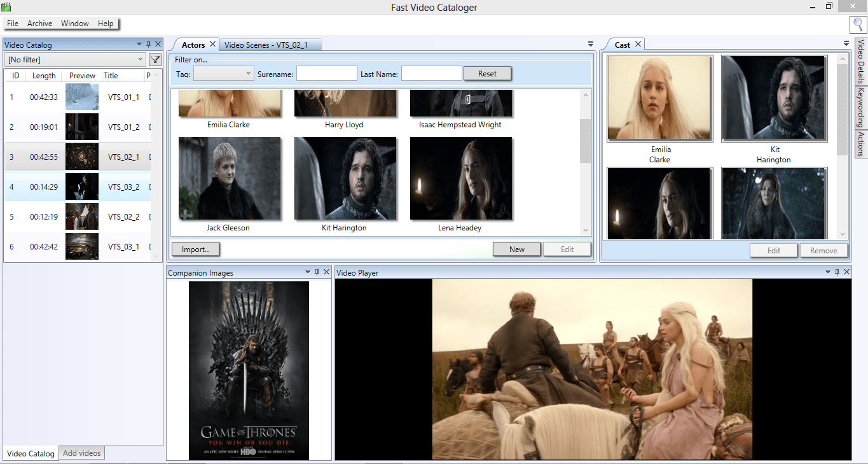The image size is (868, 464).
Task: Select the VTS_03_1 video row
Action: 78,247
